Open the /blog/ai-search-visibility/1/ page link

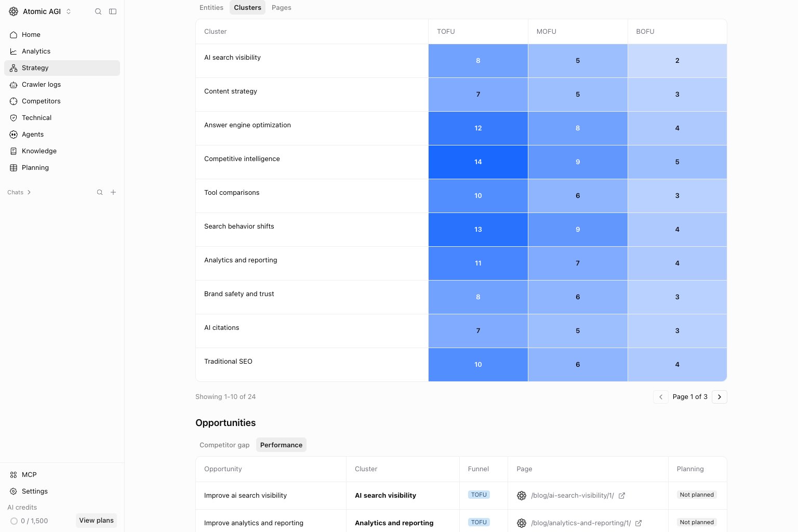tap(572, 496)
